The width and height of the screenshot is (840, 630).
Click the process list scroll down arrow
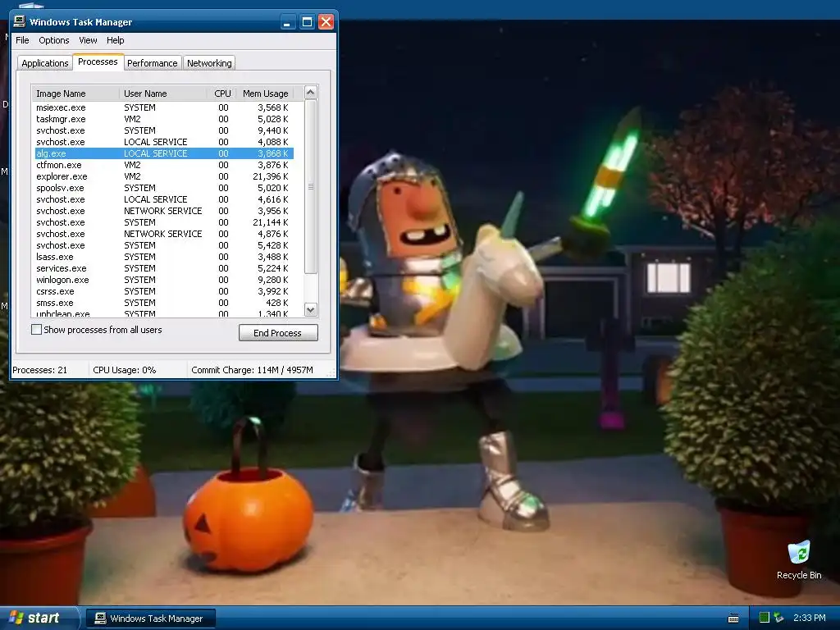[311, 309]
